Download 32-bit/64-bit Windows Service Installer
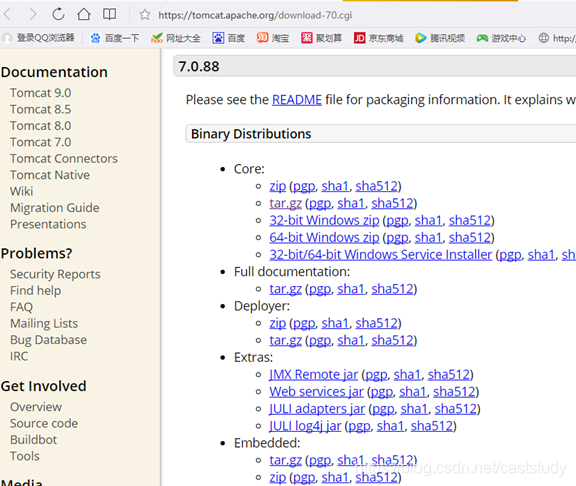 tap(380, 255)
